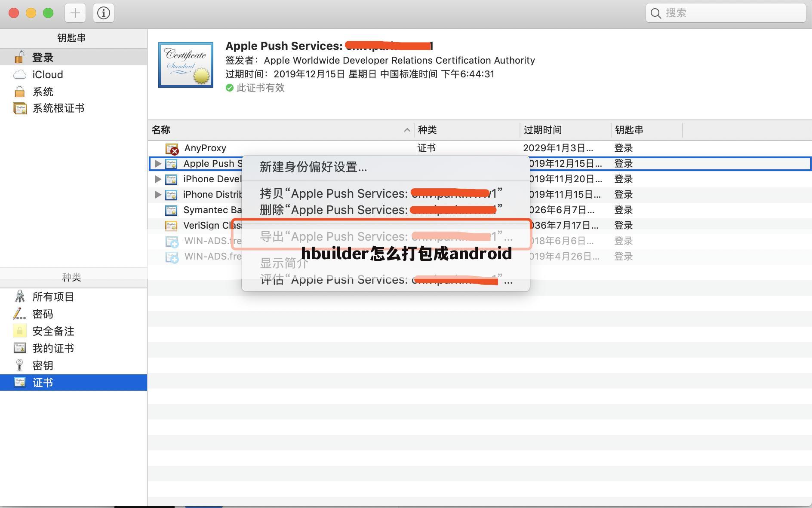Sort list by 过期时间 column
This screenshot has width=812, height=508.
click(566, 130)
